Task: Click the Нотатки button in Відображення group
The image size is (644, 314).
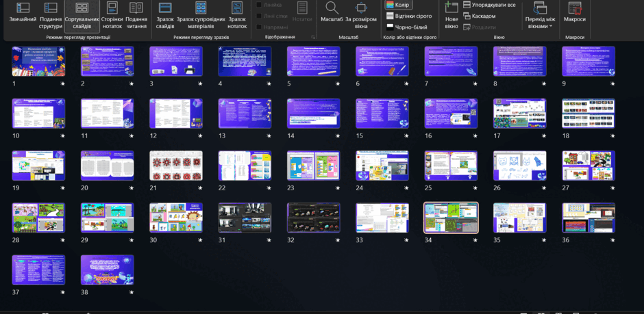Action: coord(302,12)
